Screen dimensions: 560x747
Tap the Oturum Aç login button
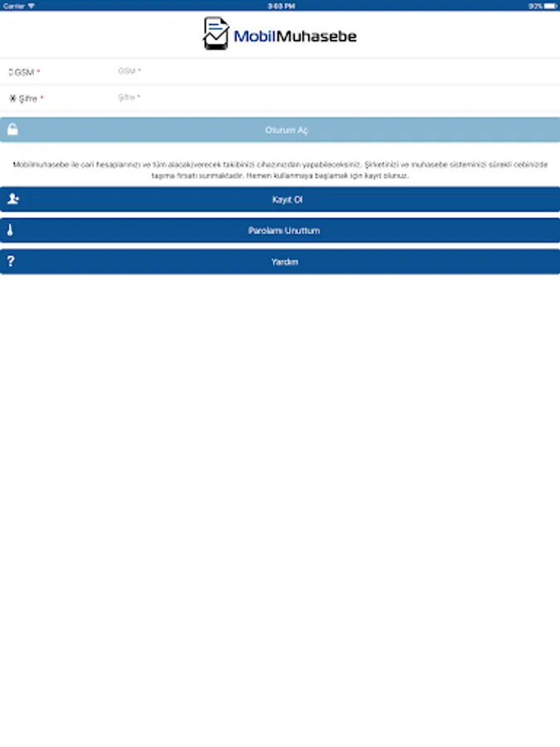(x=280, y=129)
